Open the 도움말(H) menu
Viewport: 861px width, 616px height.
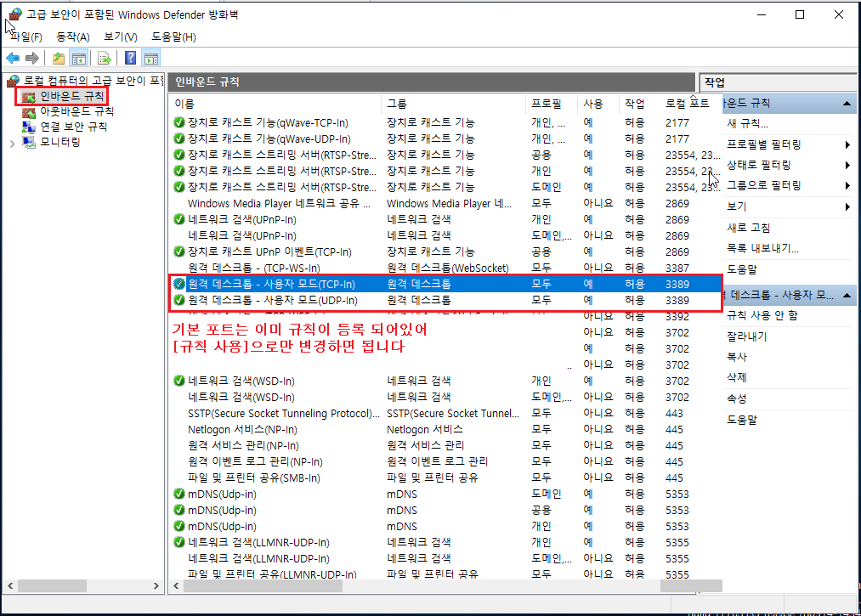point(173,37)
